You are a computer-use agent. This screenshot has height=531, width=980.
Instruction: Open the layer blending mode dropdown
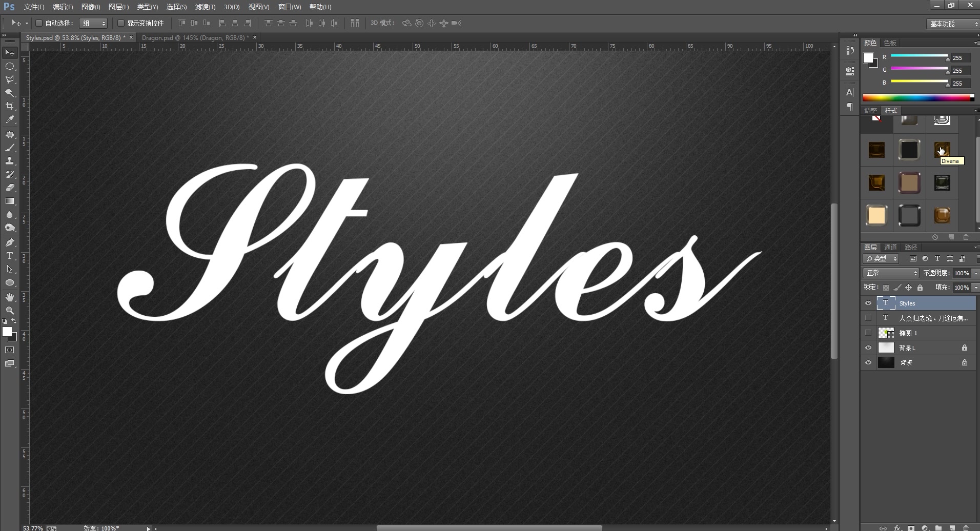[x=890, y=273]
